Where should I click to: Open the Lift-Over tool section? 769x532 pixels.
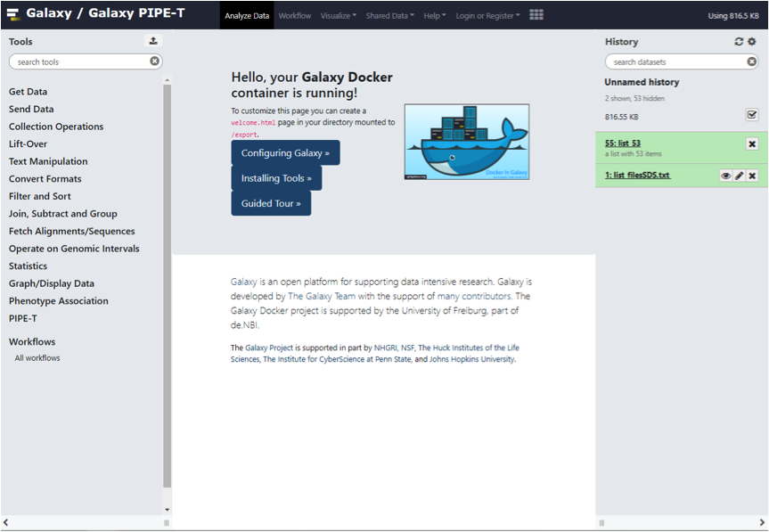(x=28, y=144)
